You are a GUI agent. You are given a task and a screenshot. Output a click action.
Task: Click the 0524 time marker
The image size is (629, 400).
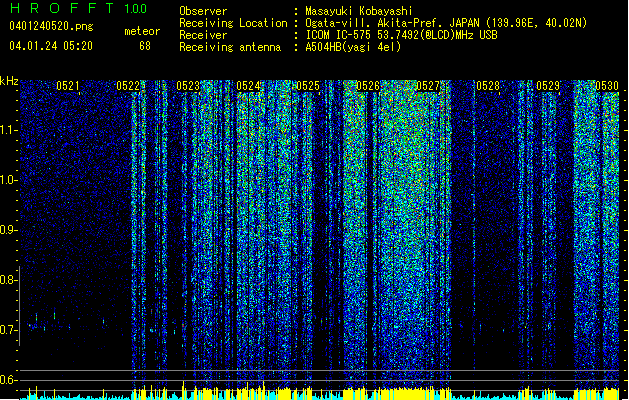pos(248,86)
